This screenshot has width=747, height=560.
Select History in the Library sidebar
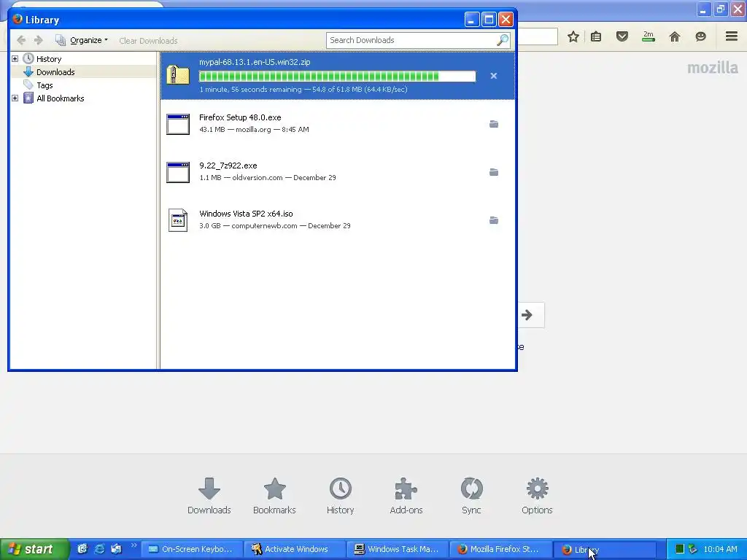(x=49, y=59)
